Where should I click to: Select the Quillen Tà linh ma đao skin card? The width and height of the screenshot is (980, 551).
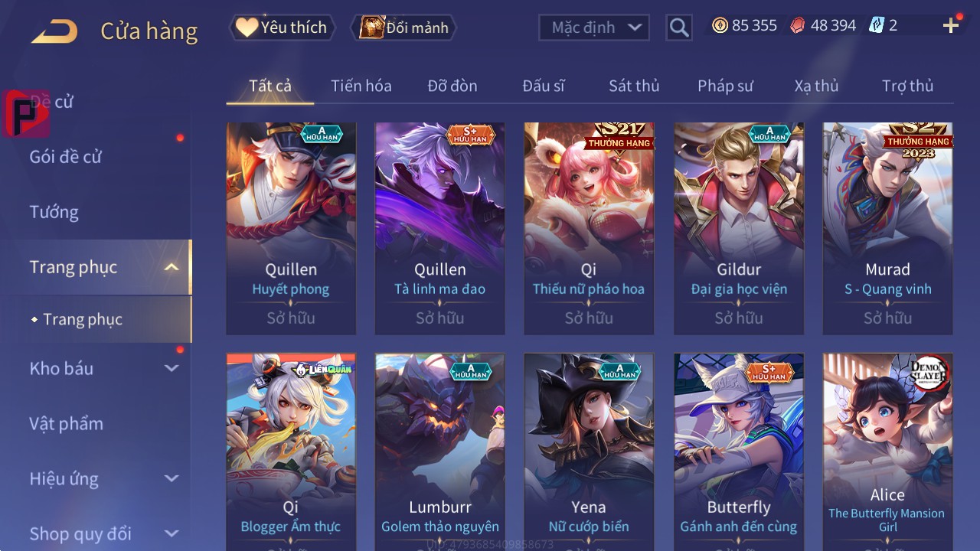[440, 228]
